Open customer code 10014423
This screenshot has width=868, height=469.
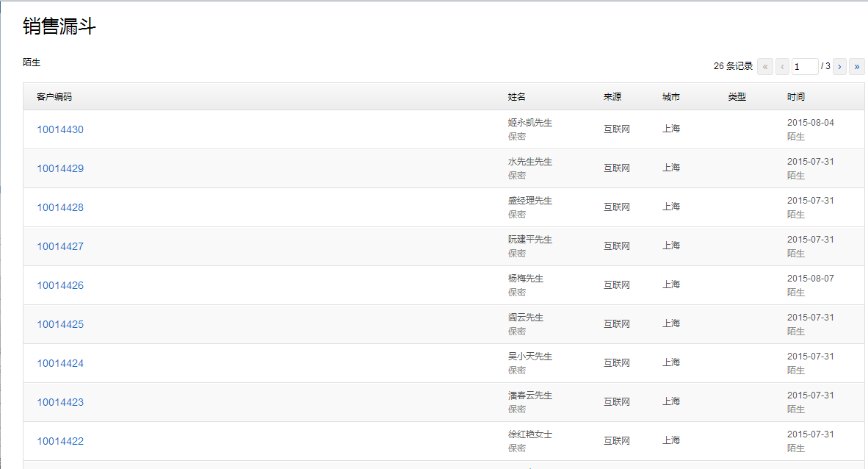pyautogui.click(x=60, y=402)
